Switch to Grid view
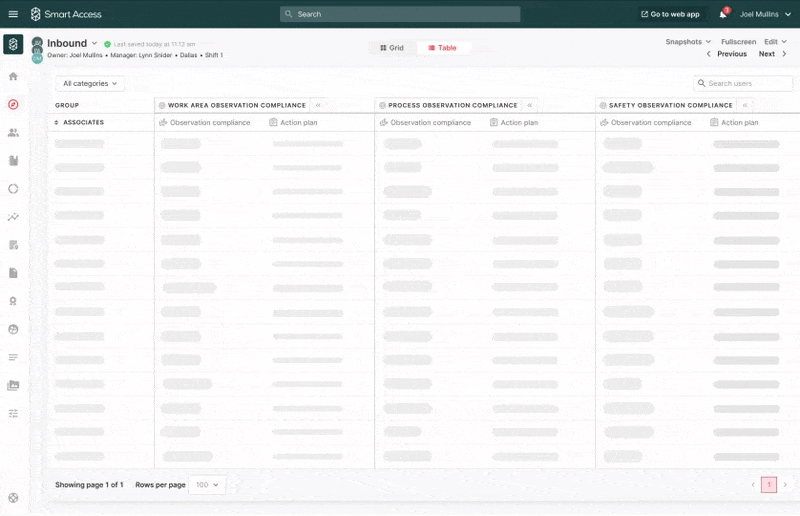The image size is (800, 516). [x=392, y=48]
